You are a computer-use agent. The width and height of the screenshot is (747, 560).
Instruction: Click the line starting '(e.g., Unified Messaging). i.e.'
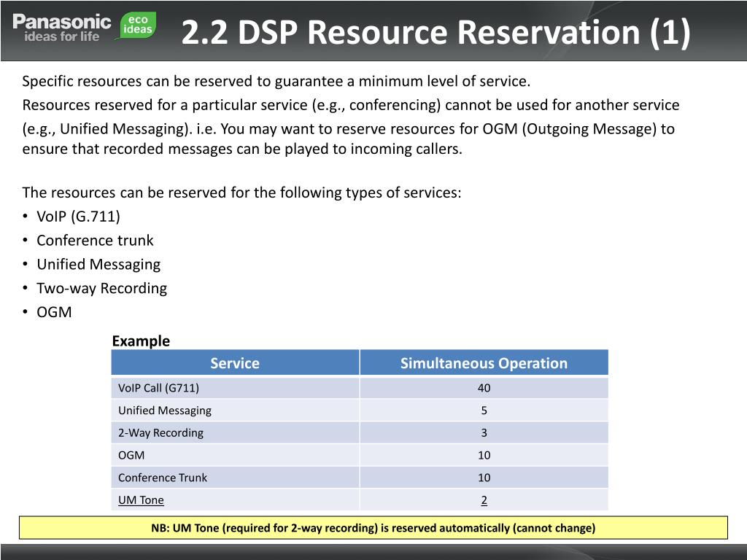(349, 128)
